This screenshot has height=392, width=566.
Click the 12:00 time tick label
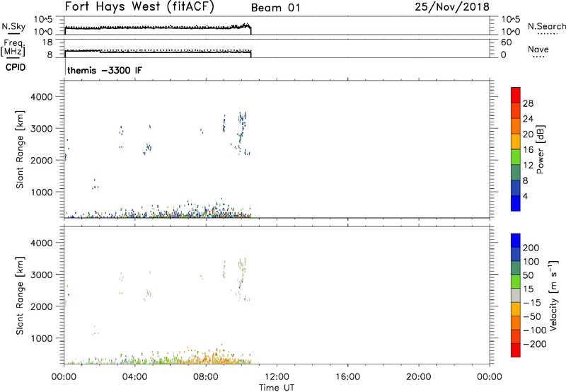[x=277, y=376]
